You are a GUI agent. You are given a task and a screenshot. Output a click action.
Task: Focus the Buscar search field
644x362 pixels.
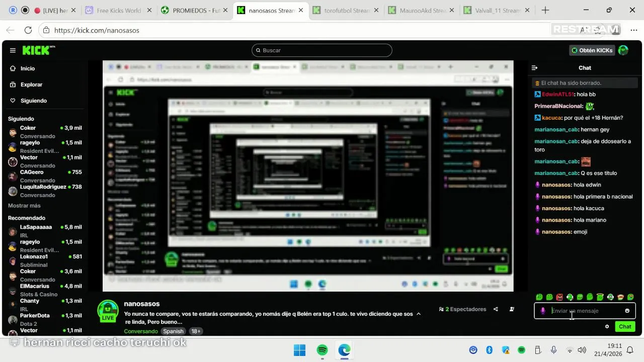(322, 50)
